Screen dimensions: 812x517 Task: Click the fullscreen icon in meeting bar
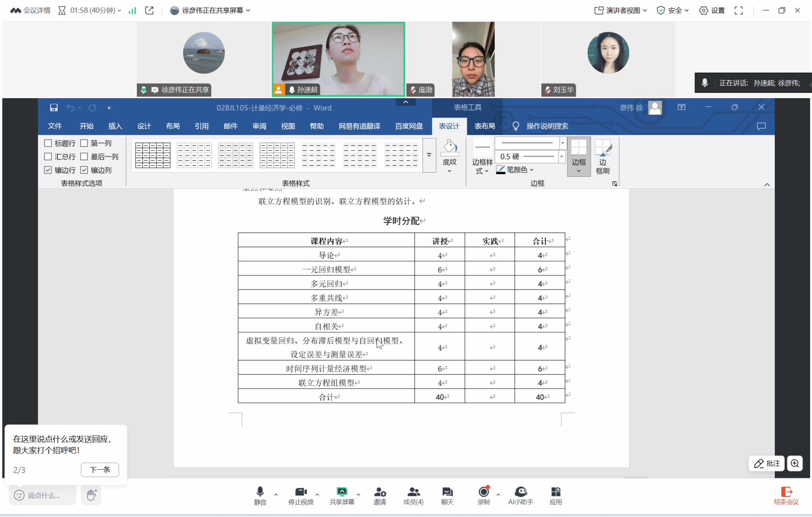point(739,11)
